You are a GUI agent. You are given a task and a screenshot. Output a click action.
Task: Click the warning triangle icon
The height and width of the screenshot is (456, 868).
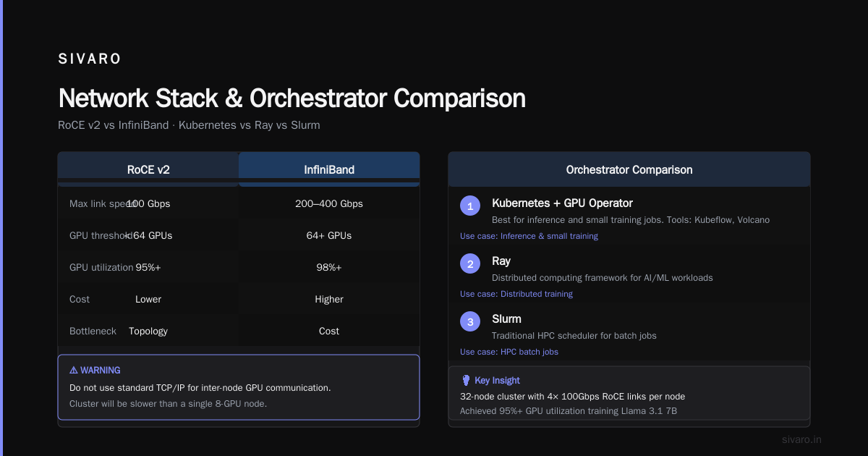point(74,370)
